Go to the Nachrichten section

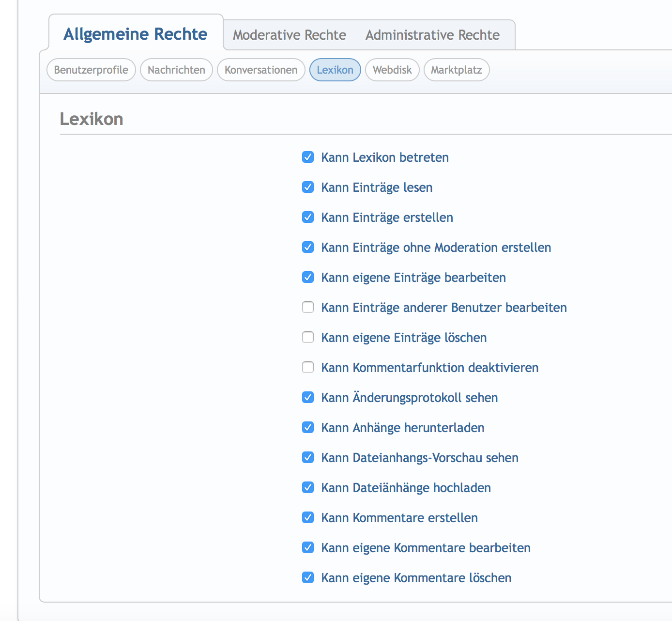(176, 70)
